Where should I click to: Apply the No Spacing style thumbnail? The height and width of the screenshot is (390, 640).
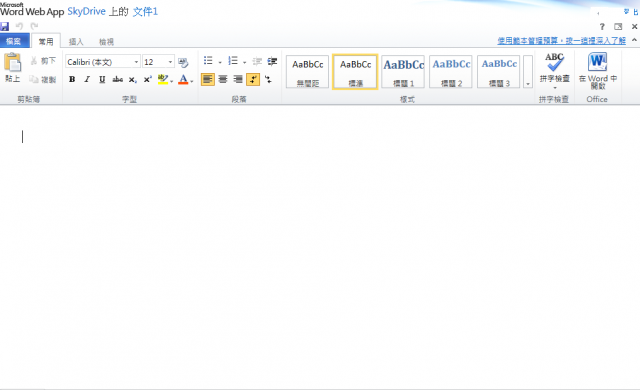coord(307,72)
